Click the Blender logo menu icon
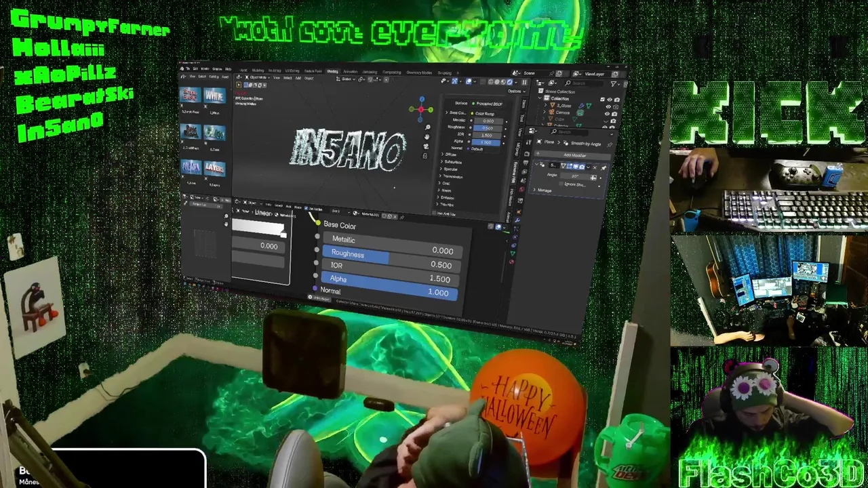The image size is (868, 488). pyautogui.click(x=182, y=68)
